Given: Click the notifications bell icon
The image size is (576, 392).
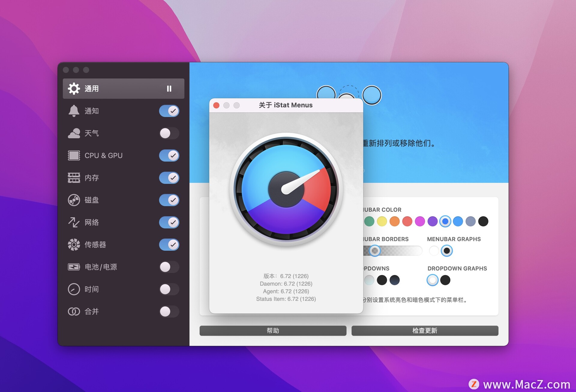Looking at the screenshot, I should click(x=74, y=111).
